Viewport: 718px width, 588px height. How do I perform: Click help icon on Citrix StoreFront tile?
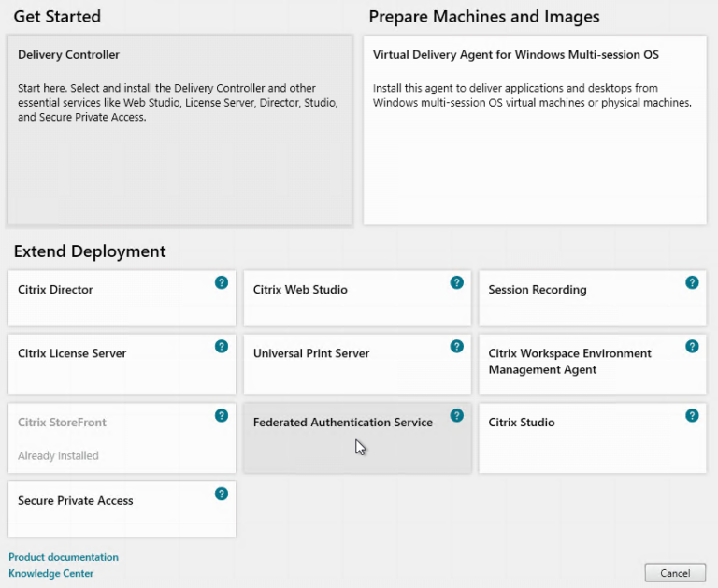(x=222, y=415)
